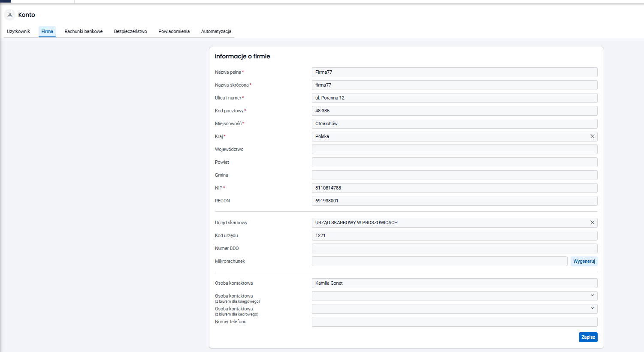This screenshot has height=352, width=644.
Task: Click the Osoba kontaktowa field with Kamila Gonet
Action: click(455, 283)
